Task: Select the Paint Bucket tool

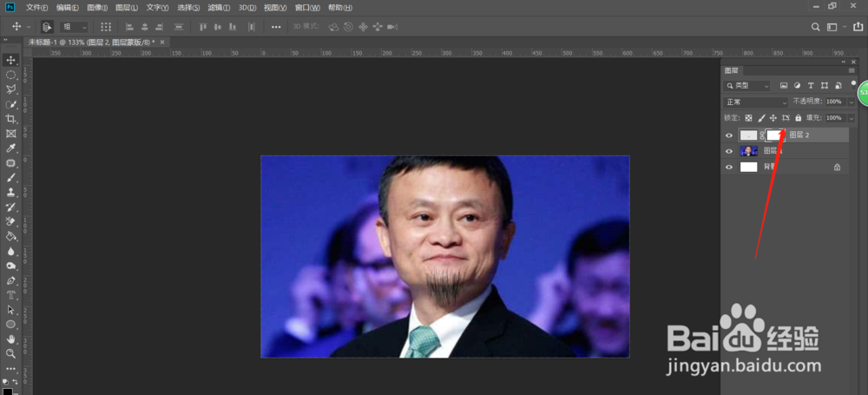Action: pos(10,236)
